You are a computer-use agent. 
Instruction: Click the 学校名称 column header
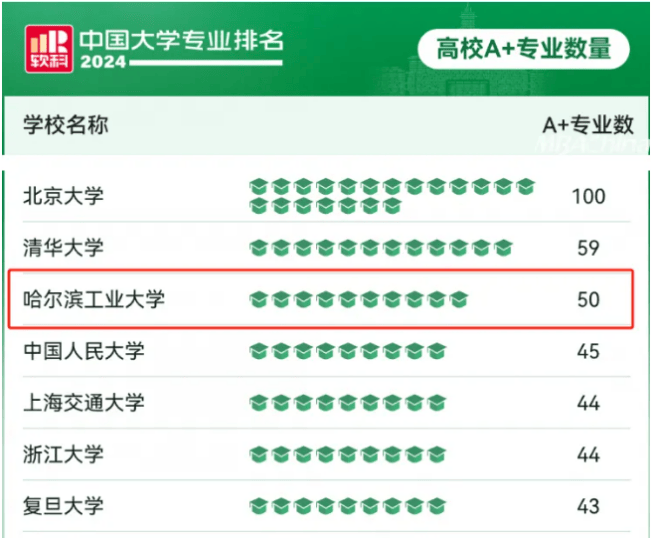[x=66, y=125]
